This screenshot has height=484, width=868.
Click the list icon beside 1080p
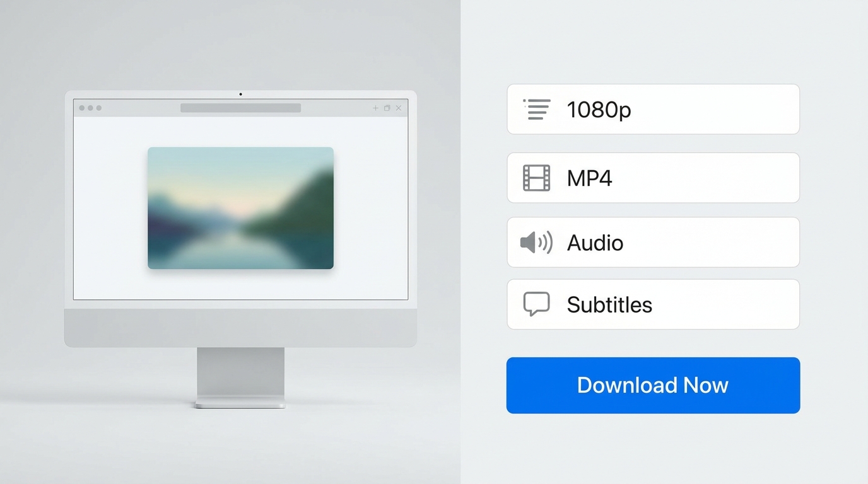tap(537, 110)
